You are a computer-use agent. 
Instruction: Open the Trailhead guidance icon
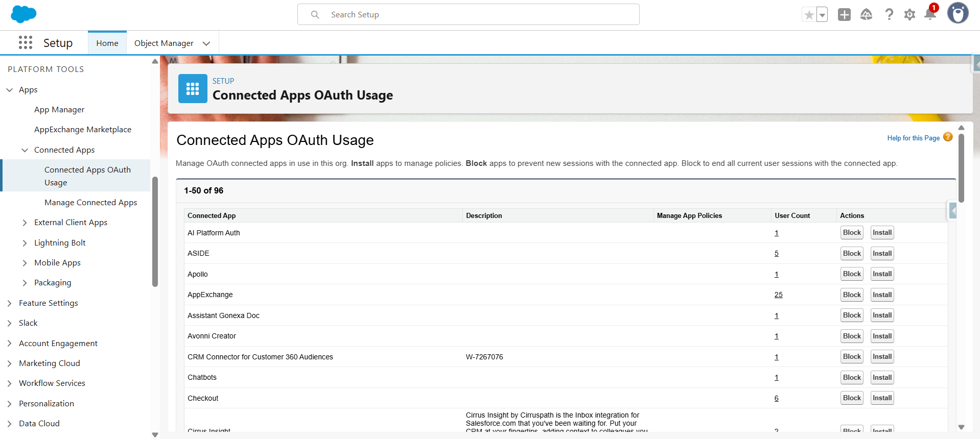866,15
